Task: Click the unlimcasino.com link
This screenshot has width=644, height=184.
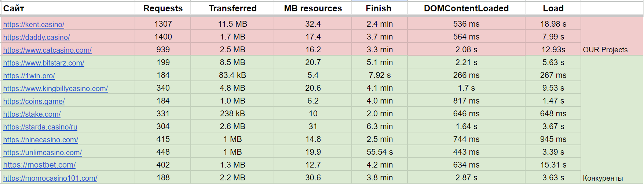Action: point(43,153)
